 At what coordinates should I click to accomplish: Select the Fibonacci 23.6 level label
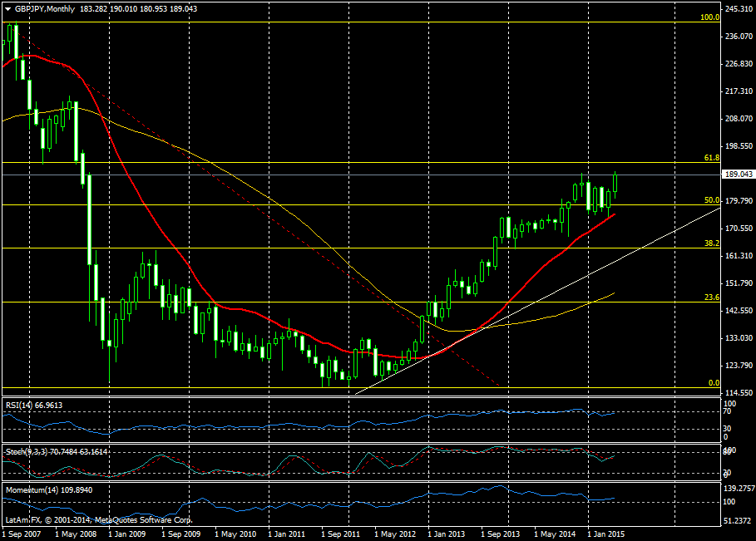click(x=711, y=298)
